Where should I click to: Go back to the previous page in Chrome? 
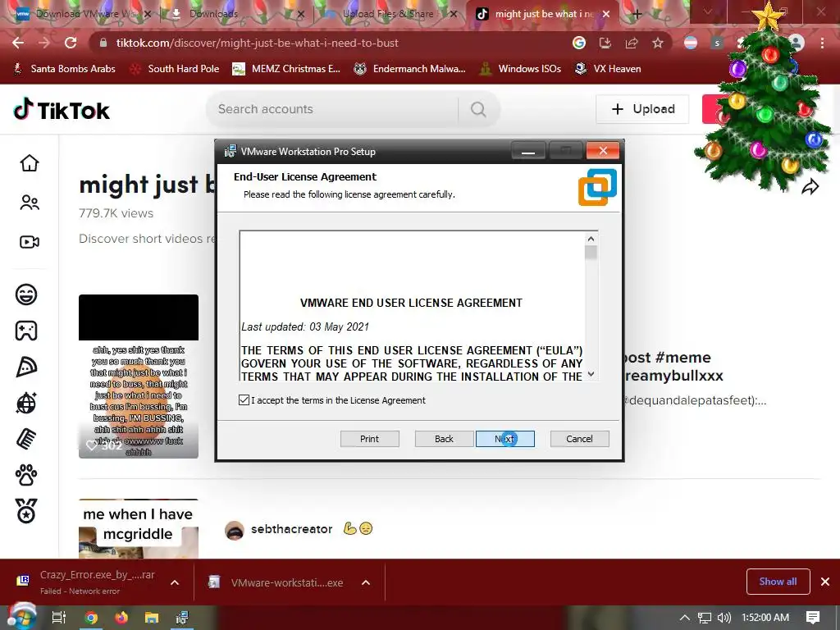[x=18, y=43]
